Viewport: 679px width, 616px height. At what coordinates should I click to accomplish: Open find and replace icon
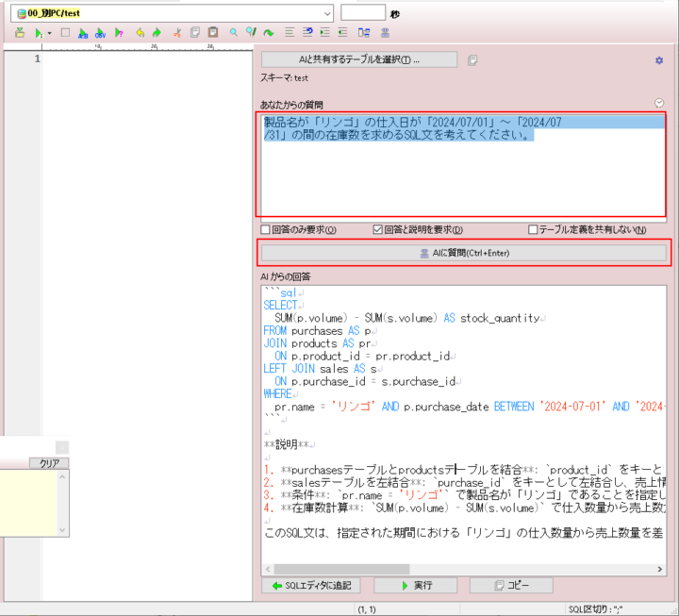[x=251, y=32]
